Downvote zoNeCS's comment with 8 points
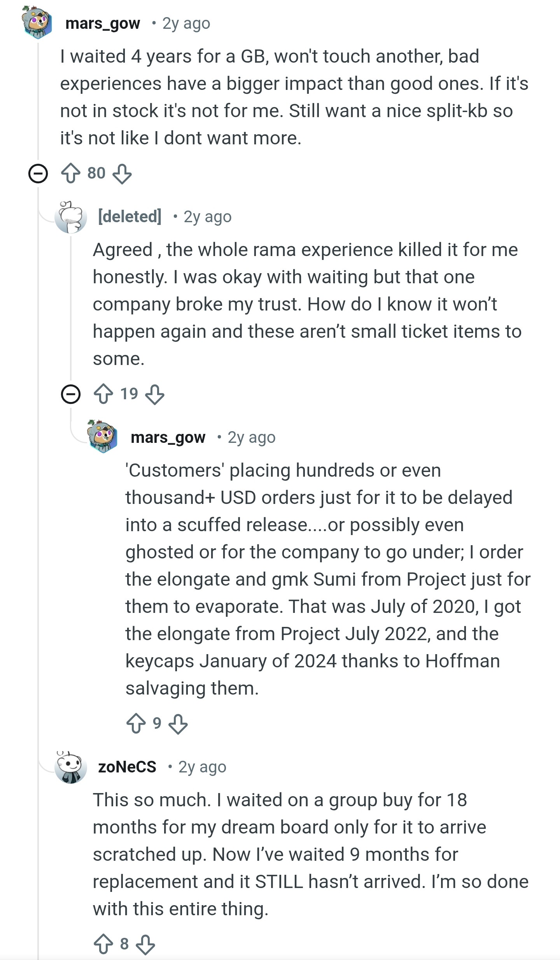Viewport: 560px width, 960px height. [145, 944]
